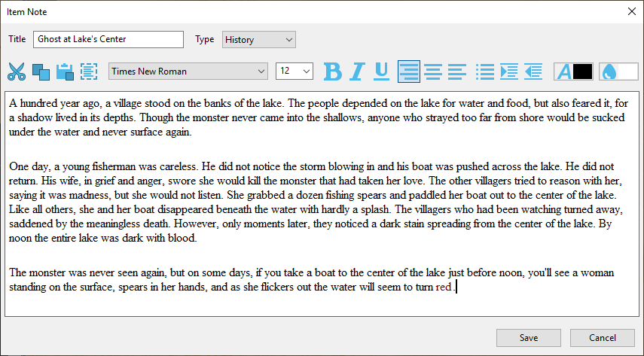The image size is (644, 356).
Task: Insert a bulleted list
Action: click(x=486, y=72)
